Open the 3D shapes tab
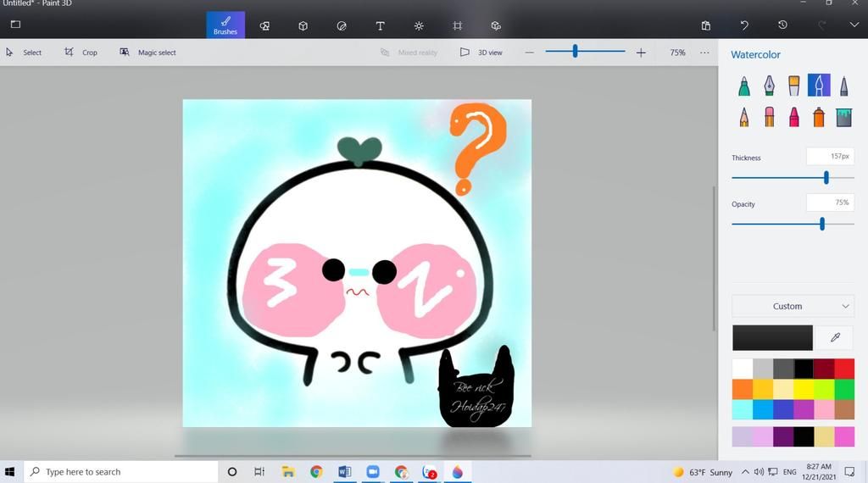This screenshot has height=483, width=868. pyautogui.click(x=303, y=25)
